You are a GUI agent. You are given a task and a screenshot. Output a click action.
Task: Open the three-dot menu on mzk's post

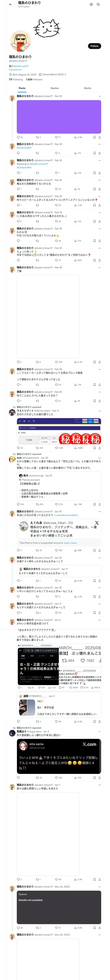point(99,458)
